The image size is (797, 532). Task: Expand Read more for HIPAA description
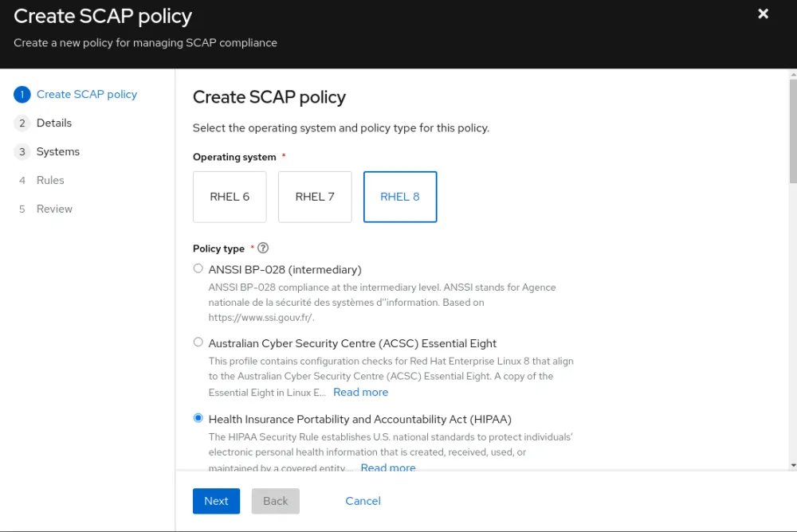click(387, 467)
